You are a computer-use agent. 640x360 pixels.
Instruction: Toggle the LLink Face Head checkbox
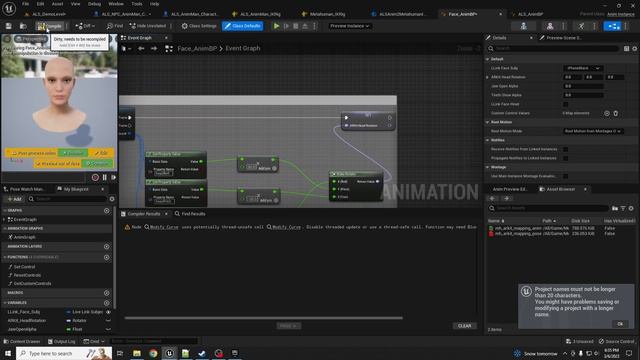(566, 104)
